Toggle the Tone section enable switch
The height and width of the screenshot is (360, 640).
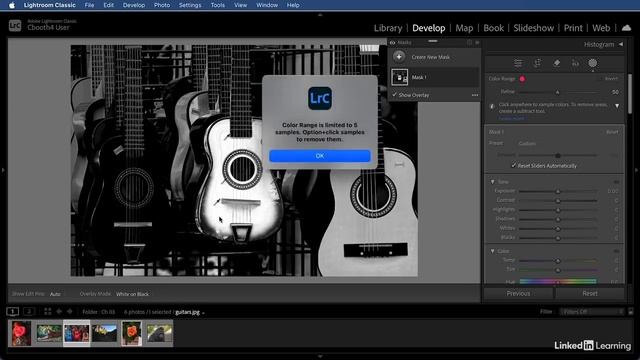(x=616, y=182)
